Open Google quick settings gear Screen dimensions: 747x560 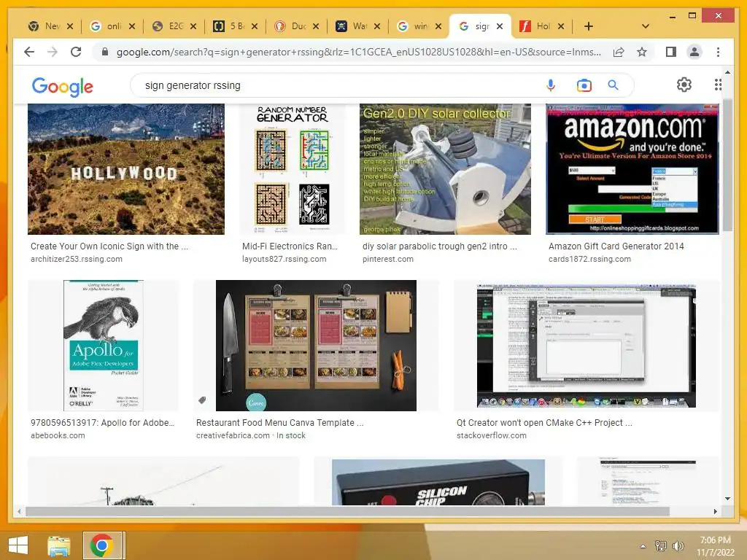[x=684, y=85]
